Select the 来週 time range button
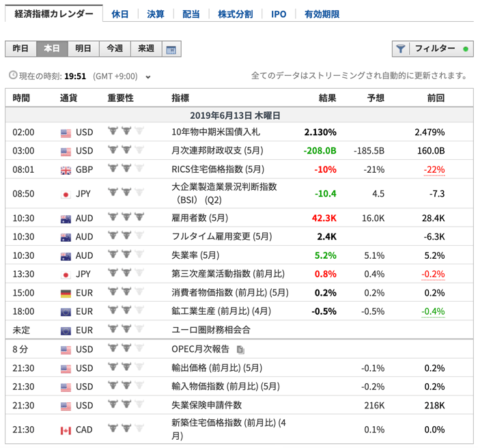The image size is (478, 448). [x=146, y=48]
